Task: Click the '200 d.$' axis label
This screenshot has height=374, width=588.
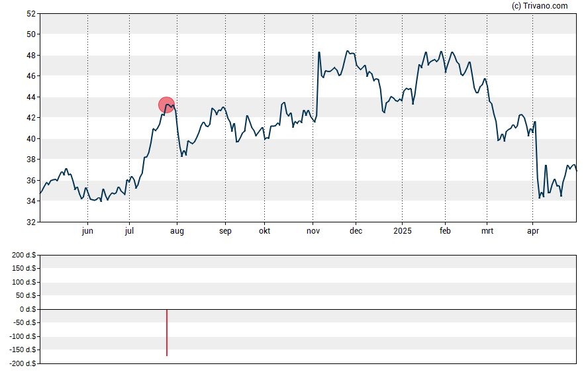Action: click(x=24, y=256)
